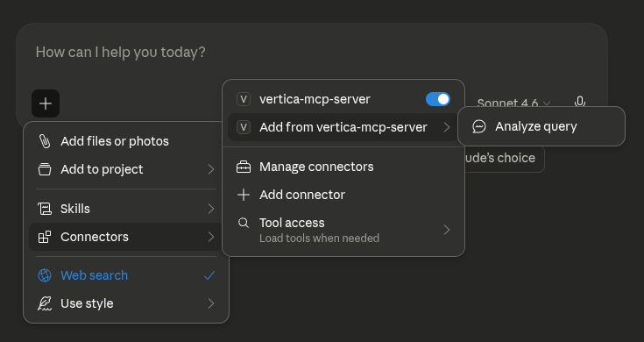This screenshot has height=342, width=644.
Task: Select Add files or photos
Action: pyautogui.click(x=126, y=141)
